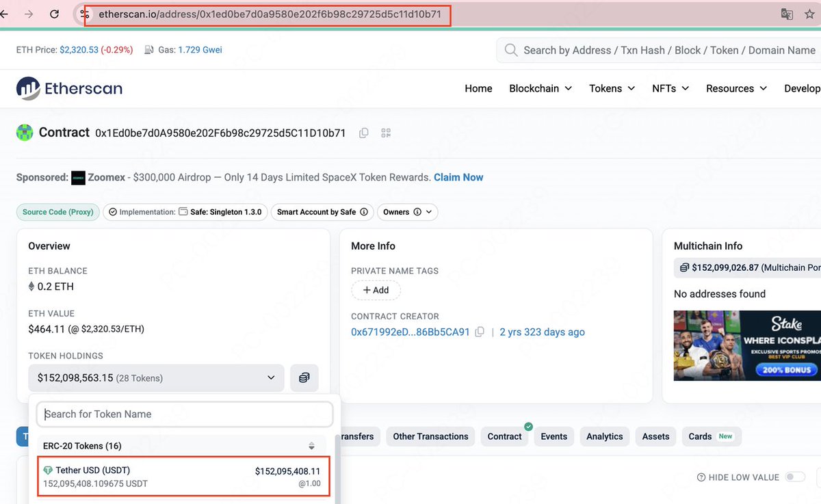This screenshot has height=504, width=821.
Task: Open the NFTs dropdown menu
Action: coord(670,88)
